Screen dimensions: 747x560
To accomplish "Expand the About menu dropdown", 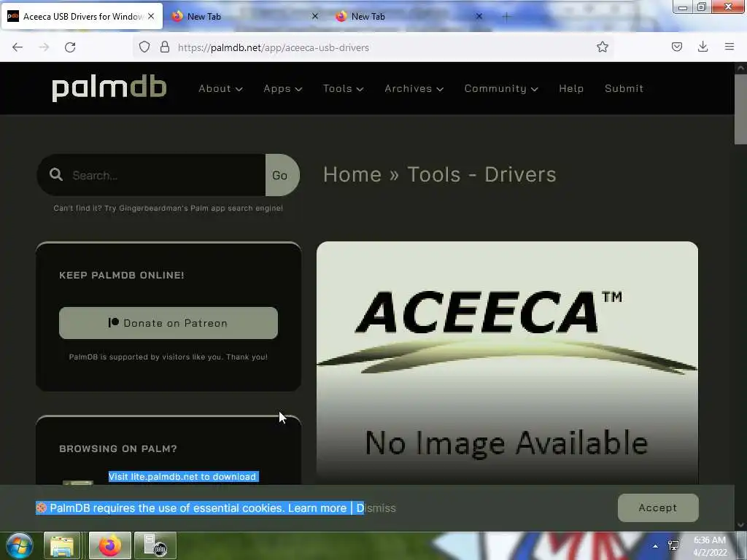I will [220, 88].
